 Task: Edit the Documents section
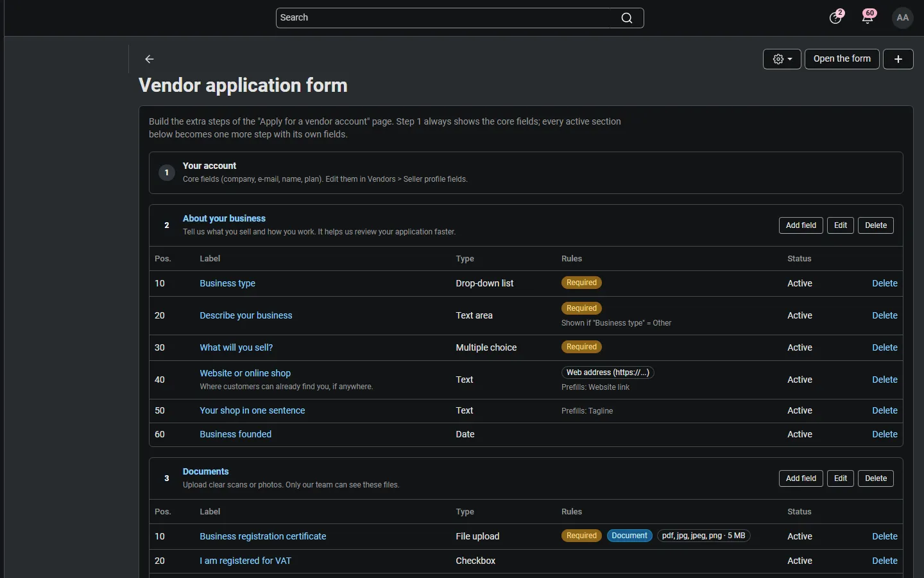tap(841, 478)
